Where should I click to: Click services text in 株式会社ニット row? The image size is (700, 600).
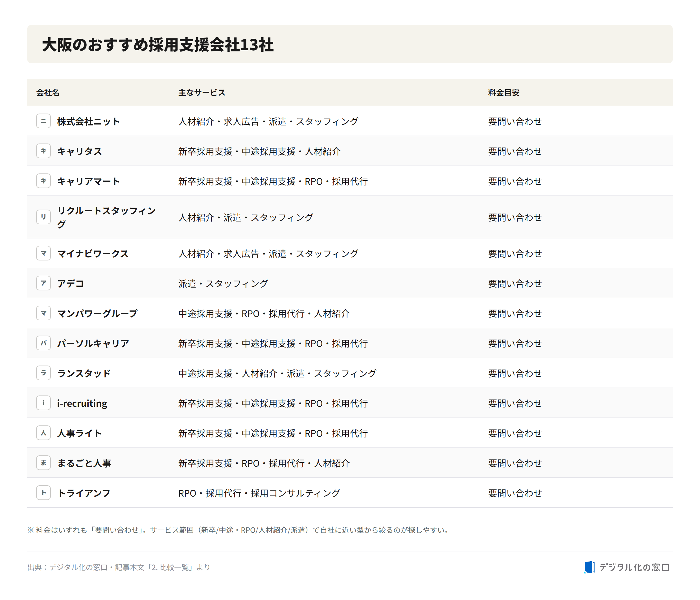pyautogui.click(x=268, y=121)
